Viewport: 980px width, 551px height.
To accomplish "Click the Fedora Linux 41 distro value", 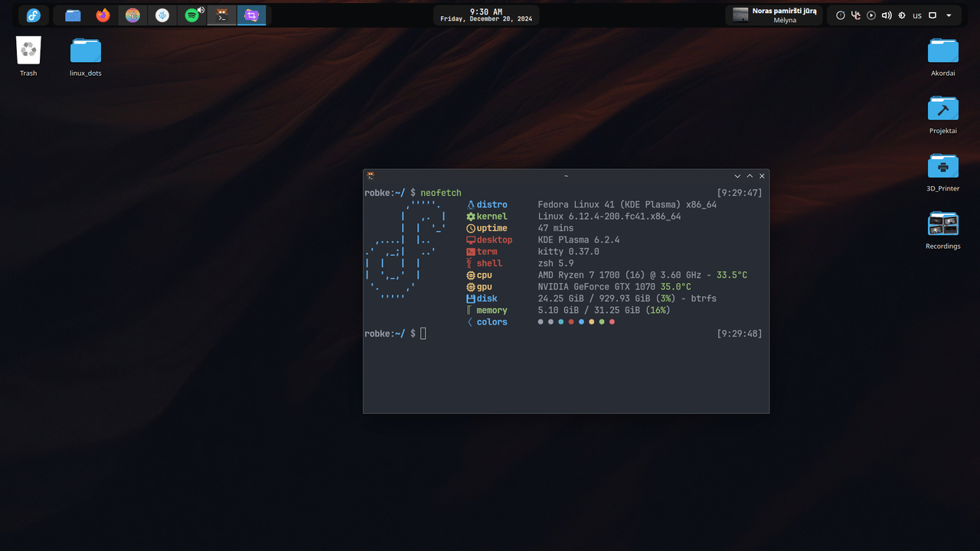I will [627, 204].
